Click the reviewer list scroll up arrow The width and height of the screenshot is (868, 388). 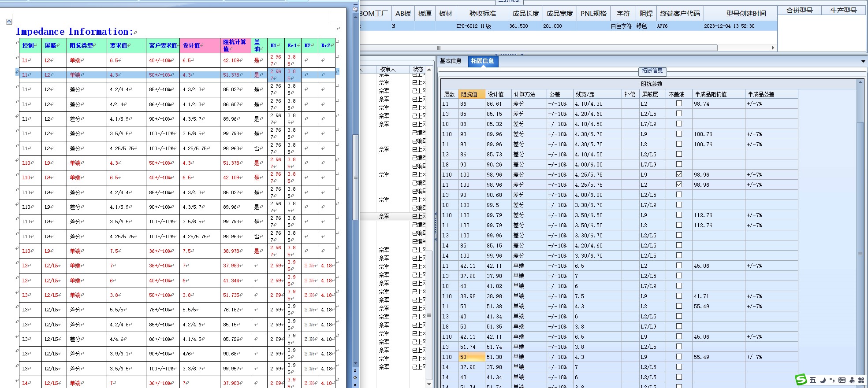pos(429,69)
